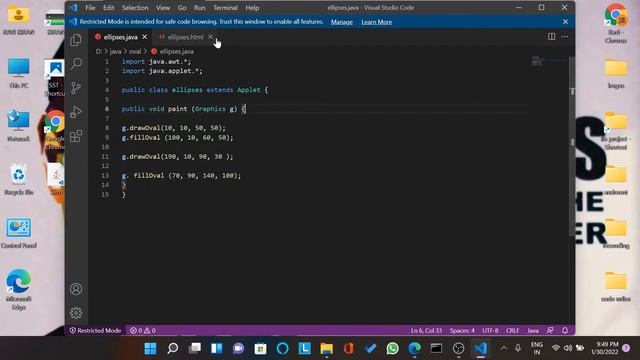Open Microsoft Edge from the taskbar

click(x=414, y=348)
